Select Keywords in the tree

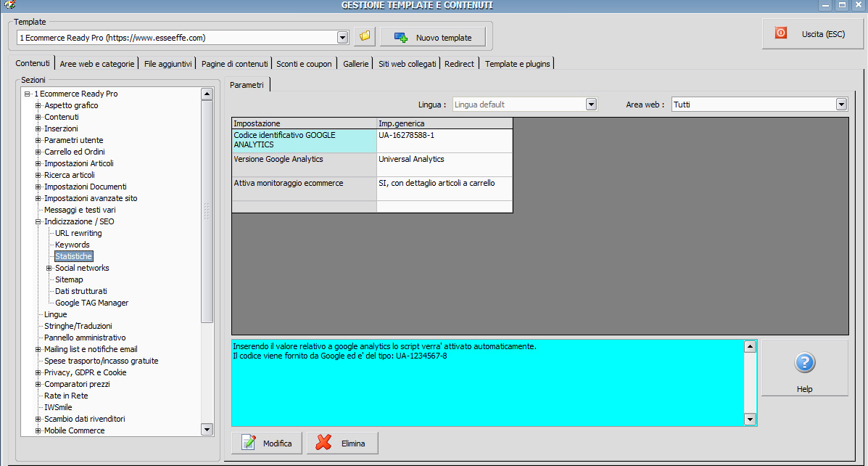pyautogui.click(x=72, y=245)
